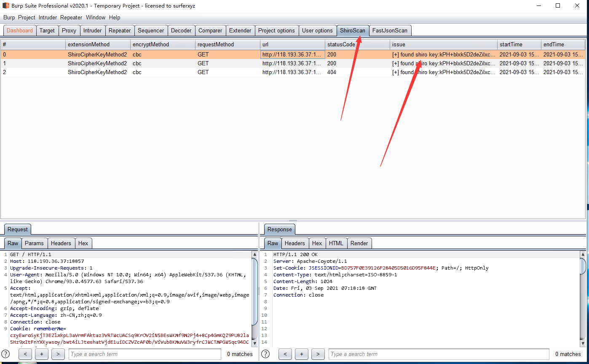Switch to the Repeater tab
The height and width of the screenshot is (364, 589).
pos(120,30)
